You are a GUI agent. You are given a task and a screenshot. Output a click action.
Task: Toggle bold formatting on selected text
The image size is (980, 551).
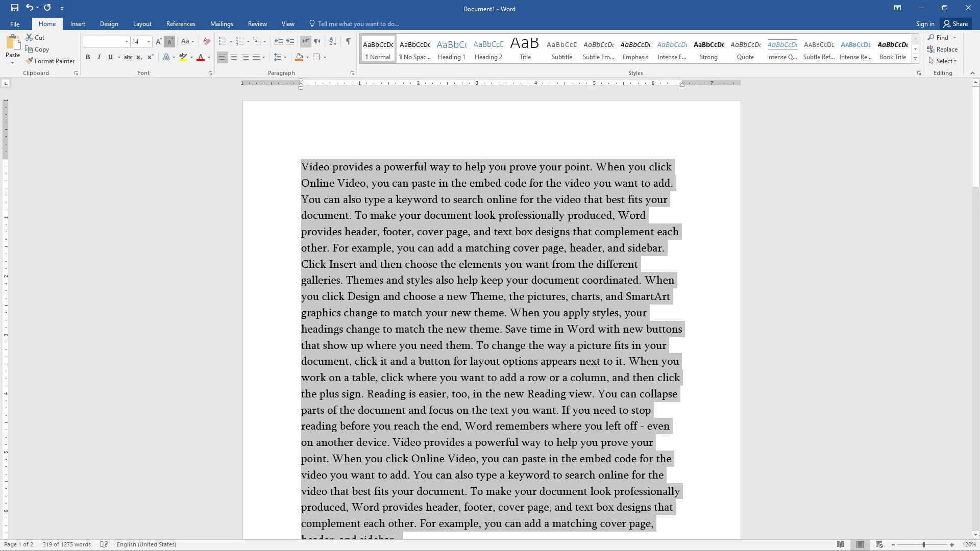[x=88, y=57]
